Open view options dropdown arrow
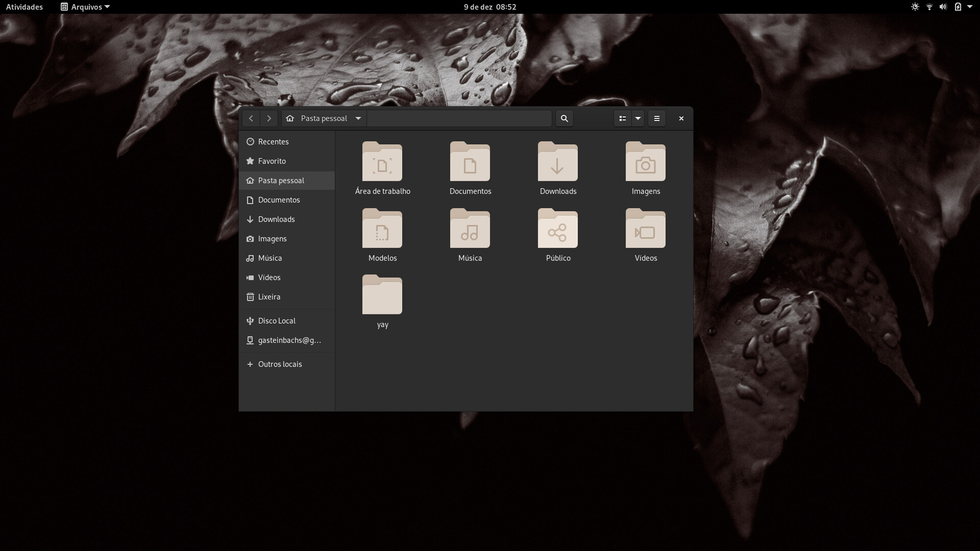Image resolution: width=980 pixels, height=551 pixels. (x=638, y=118)
